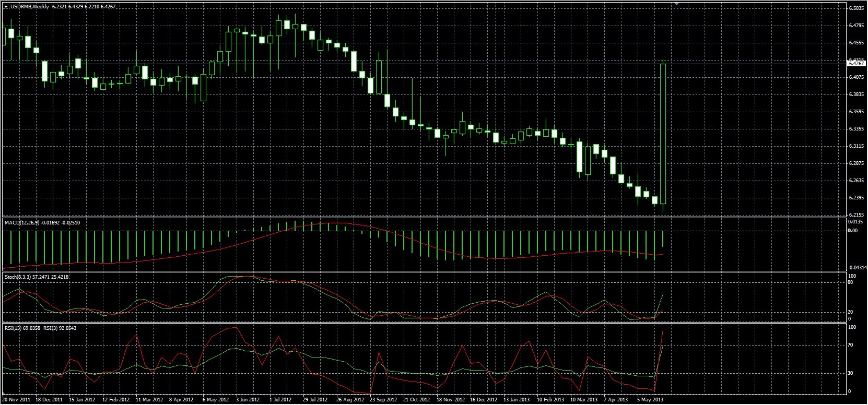
Task: Click the current price label 6.4267
Action: [857, 63]
